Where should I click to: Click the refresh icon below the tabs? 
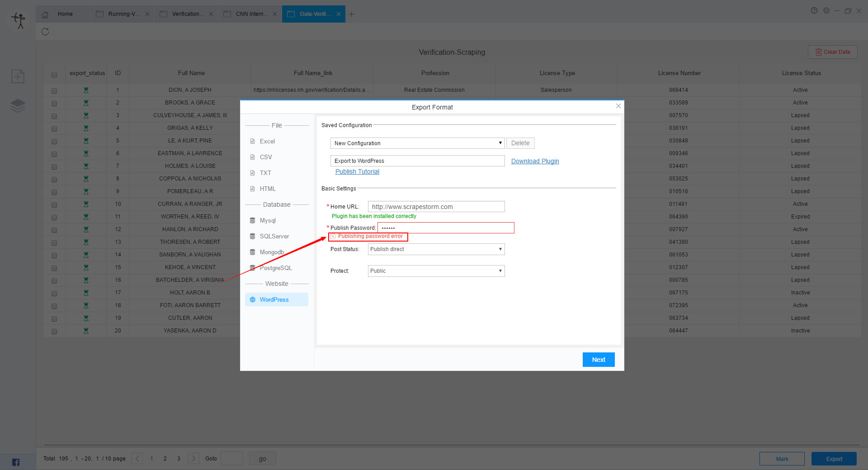[x=45, y=32]
